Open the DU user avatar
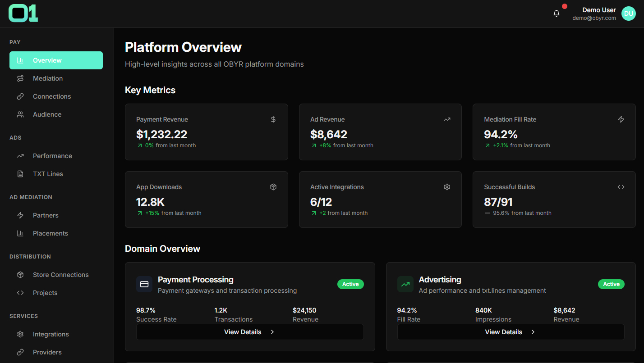This screenshot has height=363, width=644. coord(628,14)
